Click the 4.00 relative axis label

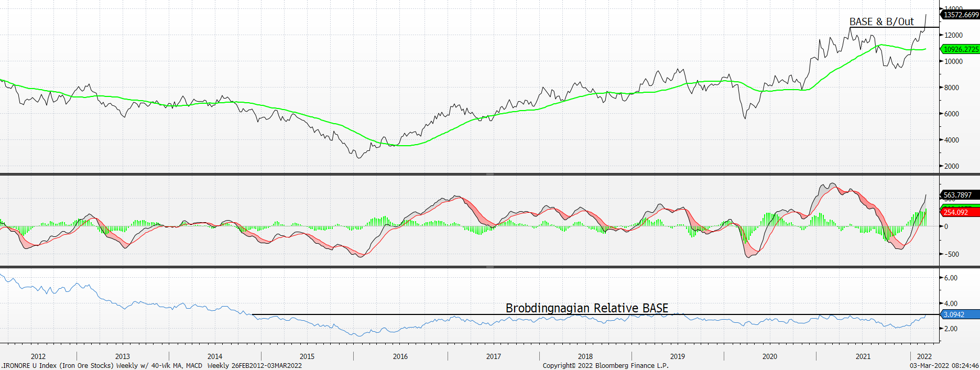tap(951, 303)
